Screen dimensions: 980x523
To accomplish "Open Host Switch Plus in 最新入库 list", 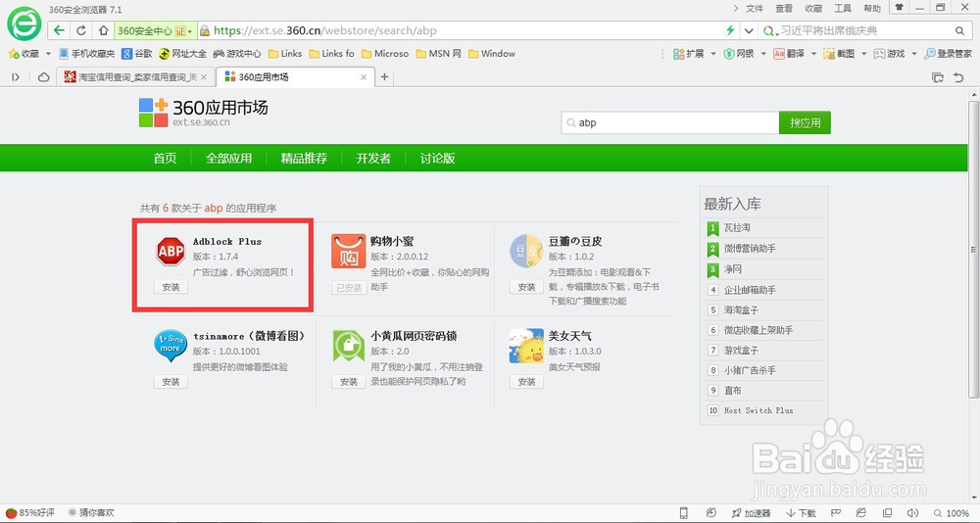I will [x=759, y=410].
